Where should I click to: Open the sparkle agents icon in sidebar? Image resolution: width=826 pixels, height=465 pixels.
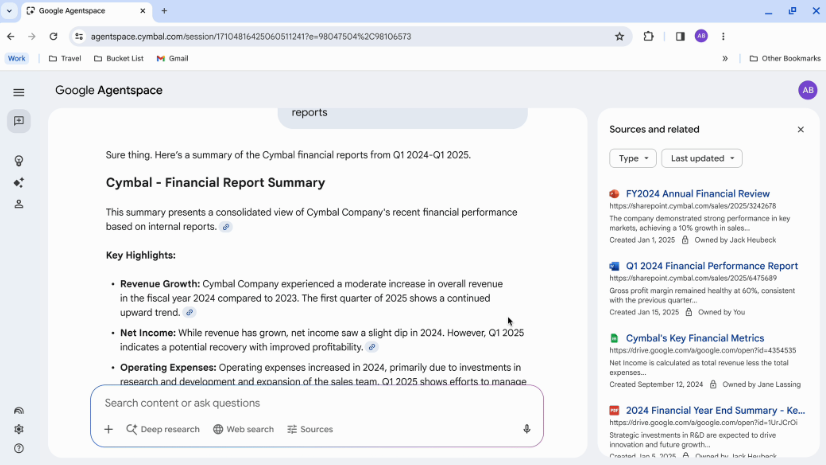click(18, 183)
